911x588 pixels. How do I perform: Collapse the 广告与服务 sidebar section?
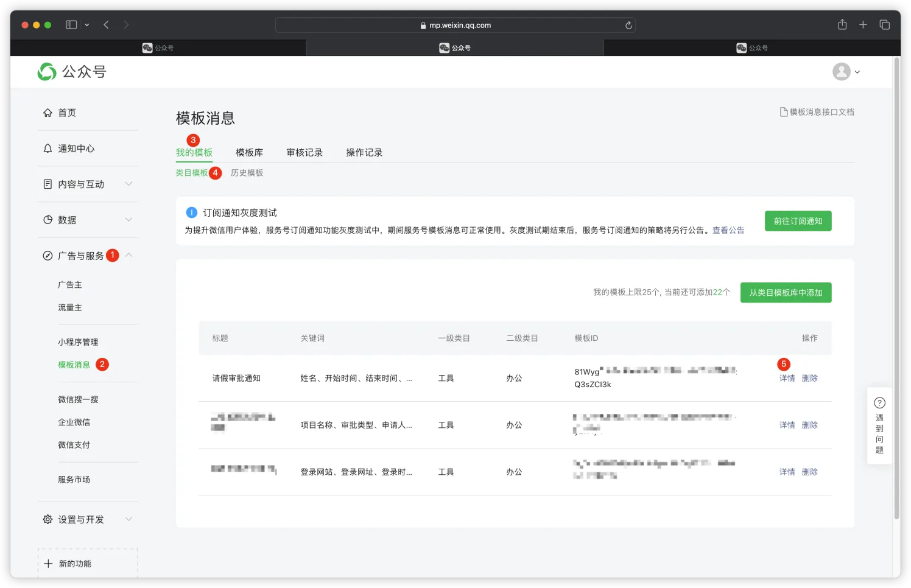pos(128,256)
